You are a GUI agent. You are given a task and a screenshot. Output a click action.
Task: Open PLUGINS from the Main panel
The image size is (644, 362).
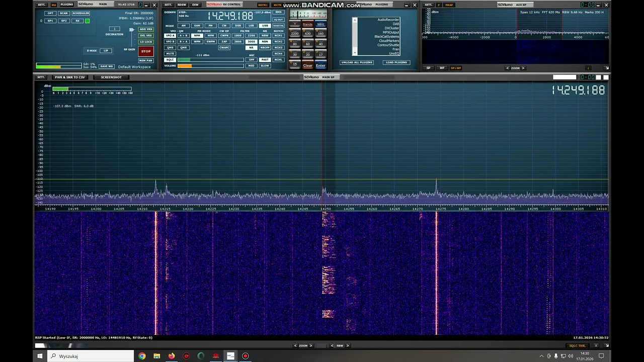click(66, 5)
